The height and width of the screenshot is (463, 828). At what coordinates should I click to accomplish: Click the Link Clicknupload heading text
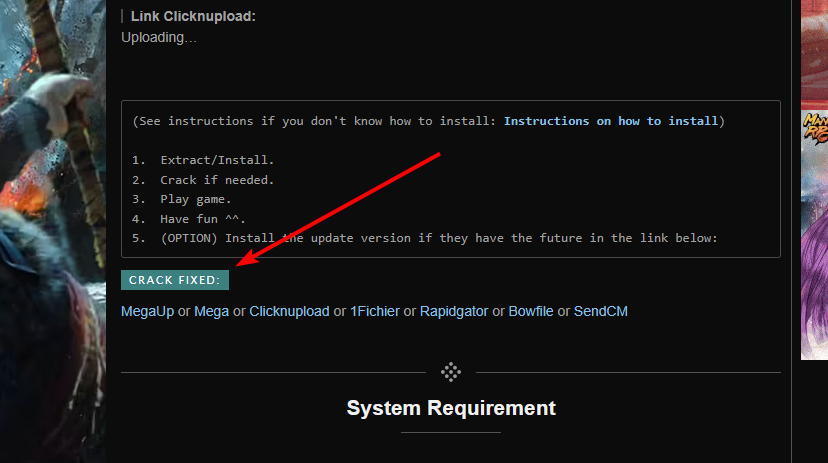pyautogui.click(x=193, y=16)
